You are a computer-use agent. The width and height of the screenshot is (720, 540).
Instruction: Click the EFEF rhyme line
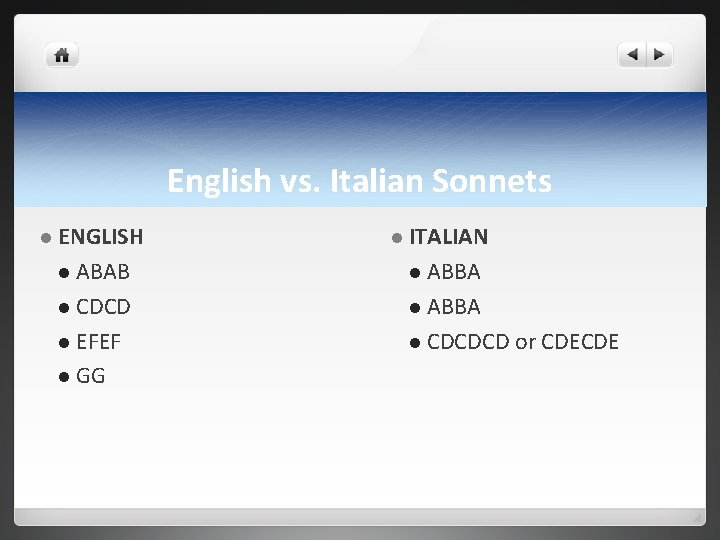tap(98, 342)
